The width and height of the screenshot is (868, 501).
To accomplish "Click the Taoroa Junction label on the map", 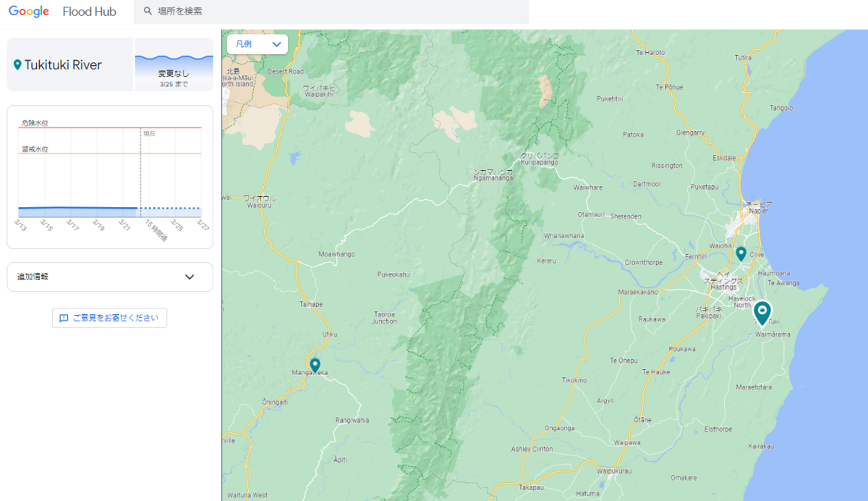I will pos(384,317).
